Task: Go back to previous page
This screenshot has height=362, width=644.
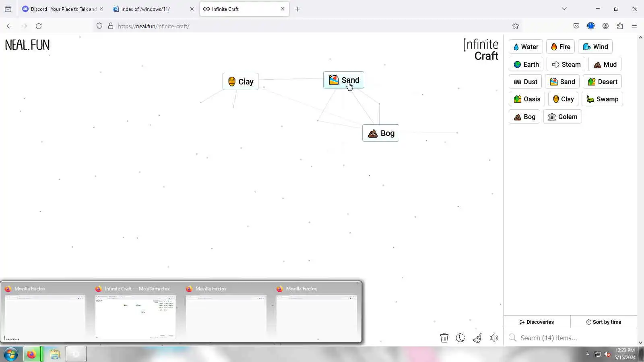Action: [x=10, y=26]
